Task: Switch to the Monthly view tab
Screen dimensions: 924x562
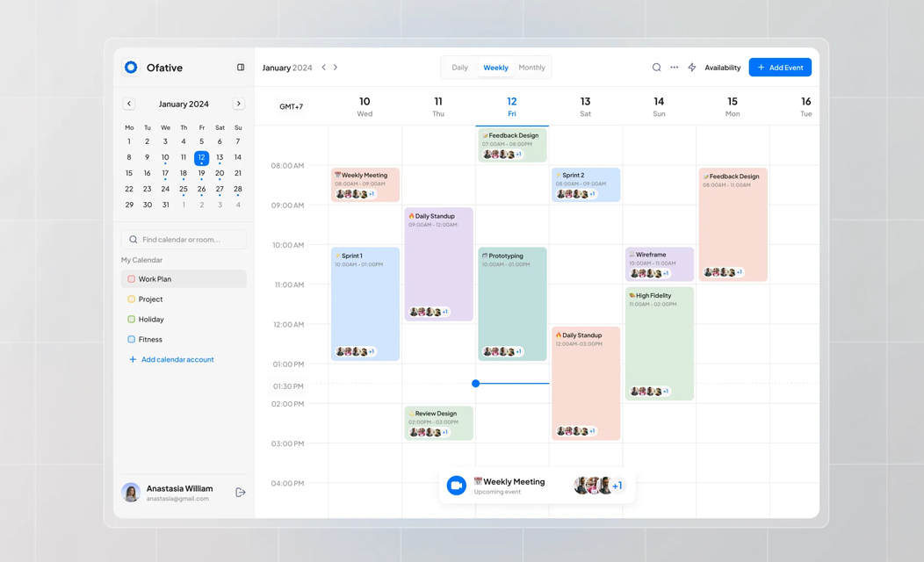Action: [531, 68]
